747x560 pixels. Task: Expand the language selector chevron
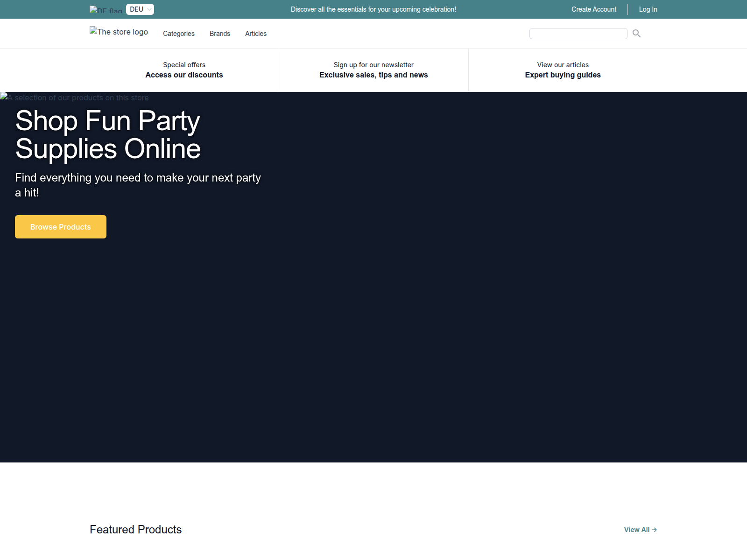click(148, 9)
